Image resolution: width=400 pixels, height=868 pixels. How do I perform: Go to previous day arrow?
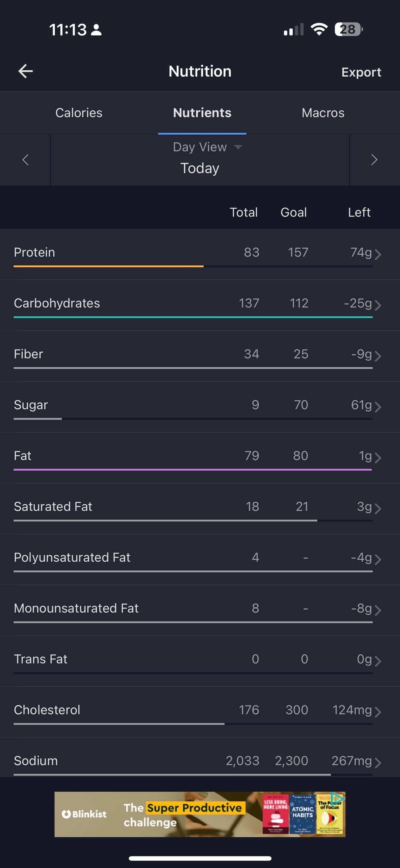pos(25,160)
